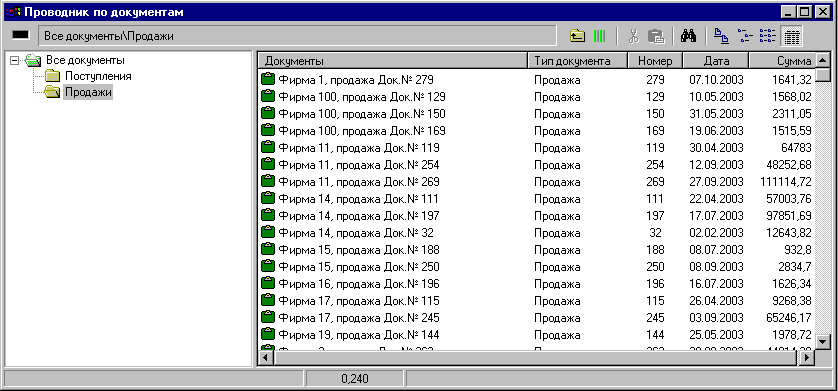Select 'Фирма 16, продажа Док.№ 196' row
The height and width of the screenshot is (391, 838).
pos(537,284)
